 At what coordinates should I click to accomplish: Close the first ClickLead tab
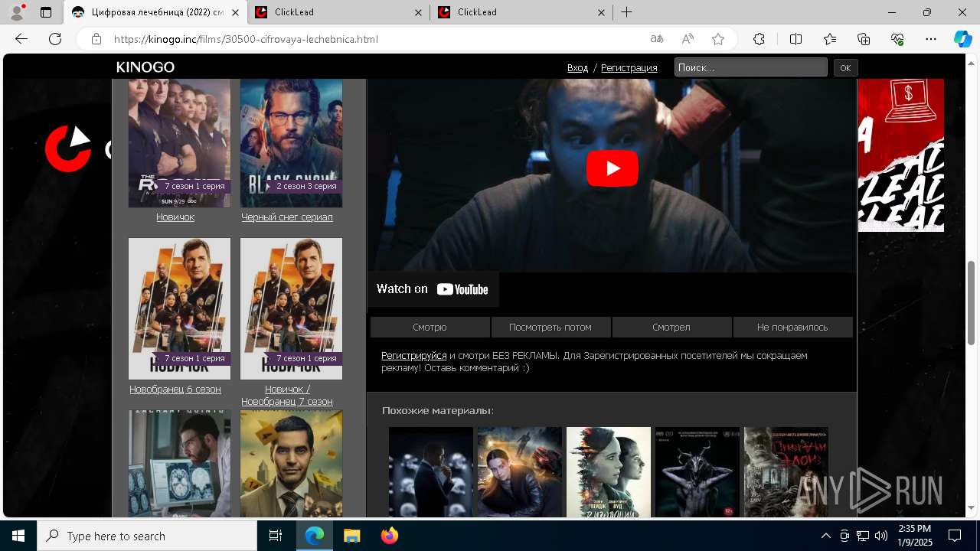pyautogui.click(x=418, y=12)
